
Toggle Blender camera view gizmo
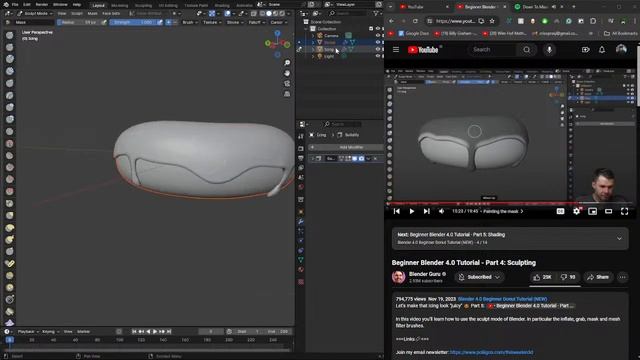click(x=287, y=83)
